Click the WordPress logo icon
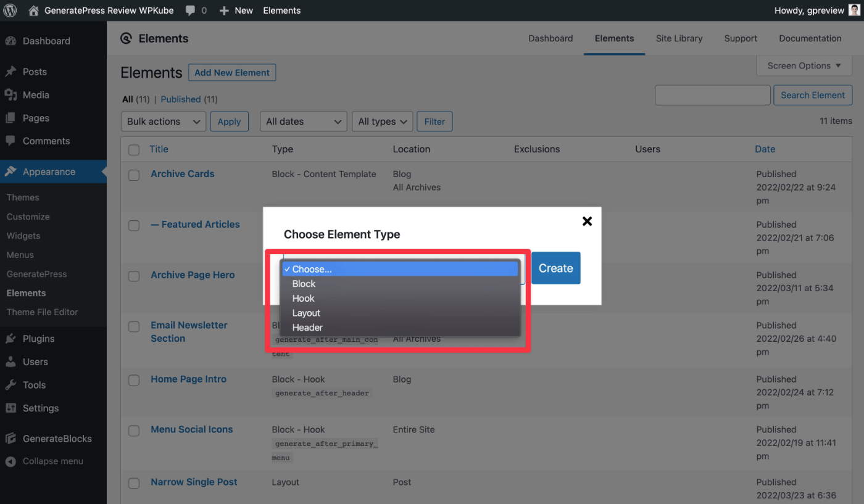This screenshot has height=504, width=864. coord(10,10)
